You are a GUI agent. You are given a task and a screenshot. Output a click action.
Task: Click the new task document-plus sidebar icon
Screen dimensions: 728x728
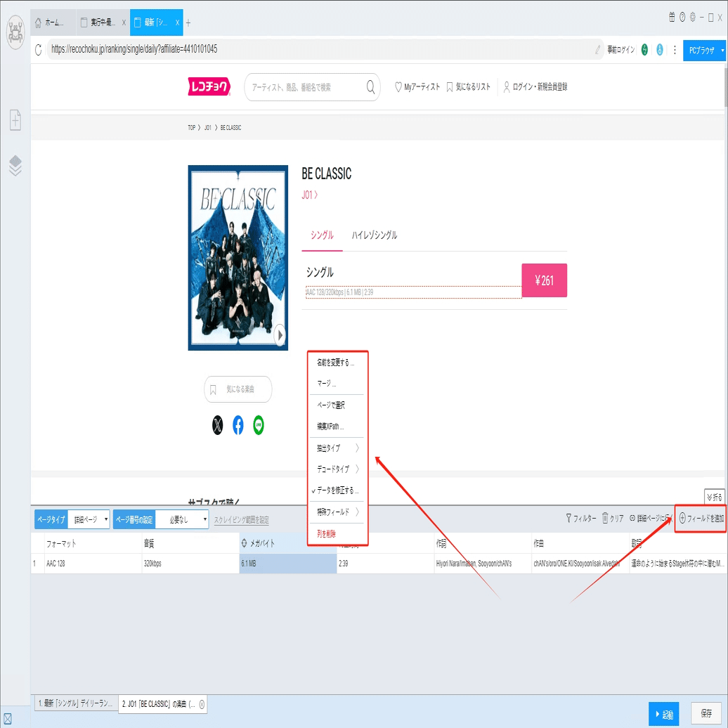(x=15, y=120)
